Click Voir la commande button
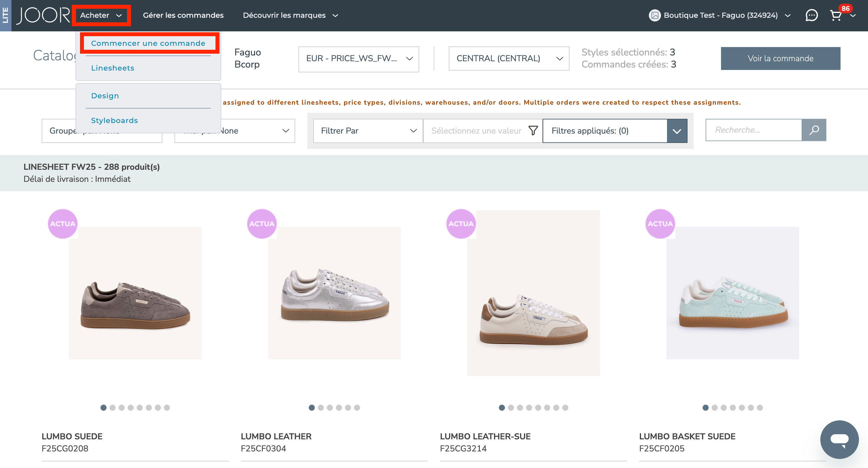 [x=780, y=58]
